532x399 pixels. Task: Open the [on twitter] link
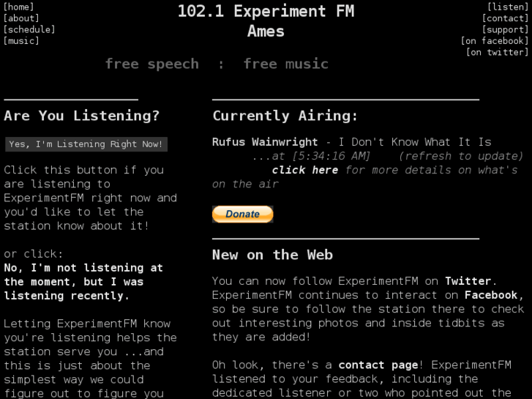(x=498, y=52)
